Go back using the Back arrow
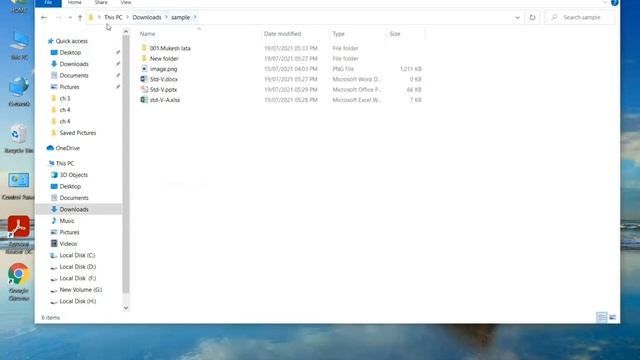640x360 pixels. point(44,18)
